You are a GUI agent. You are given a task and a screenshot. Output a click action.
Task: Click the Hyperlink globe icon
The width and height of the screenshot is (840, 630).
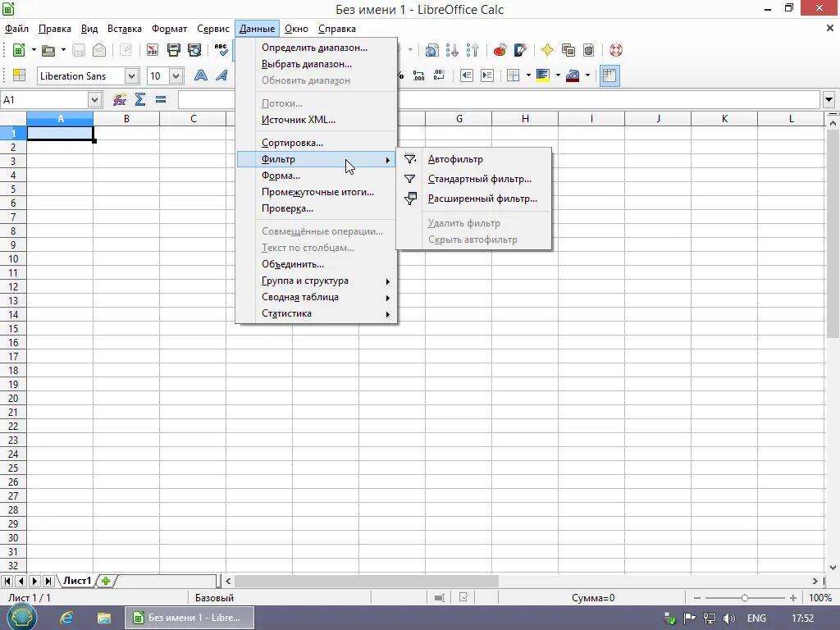(x=431, y=50)
